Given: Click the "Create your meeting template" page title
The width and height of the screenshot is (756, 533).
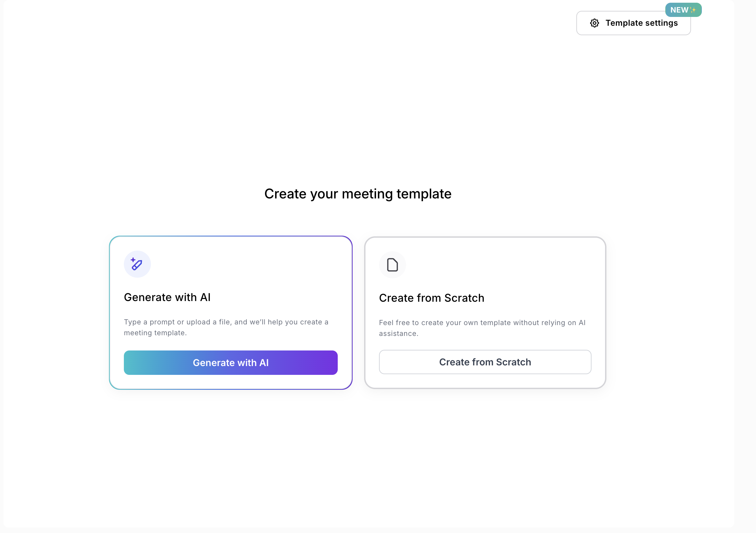Looking at the screenshot, I should [358, 194].
